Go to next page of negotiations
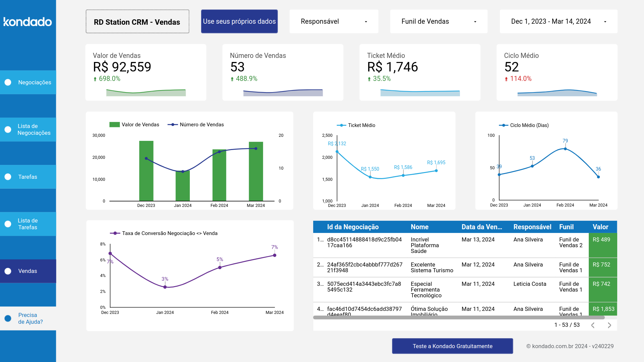Screen dimensions: 644x362 point(609,325)
